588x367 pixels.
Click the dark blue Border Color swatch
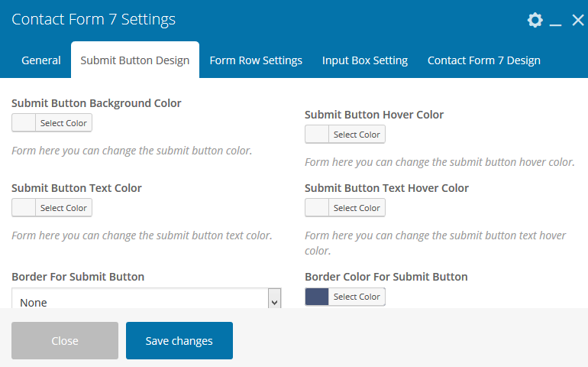[317, 297]
